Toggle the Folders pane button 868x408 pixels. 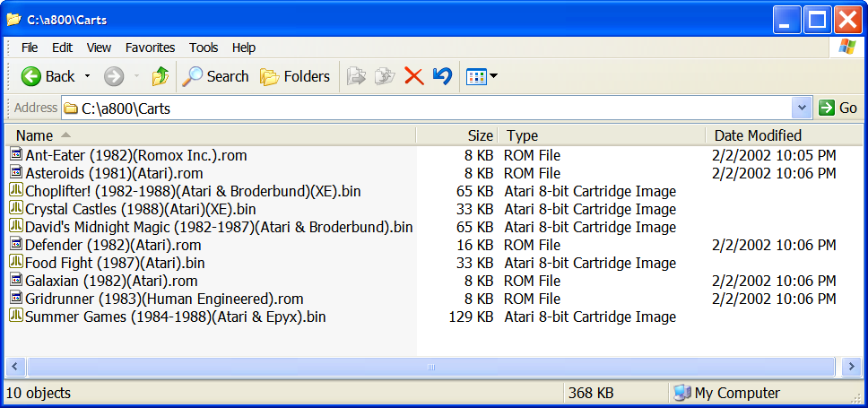click(x=295, y=76)
